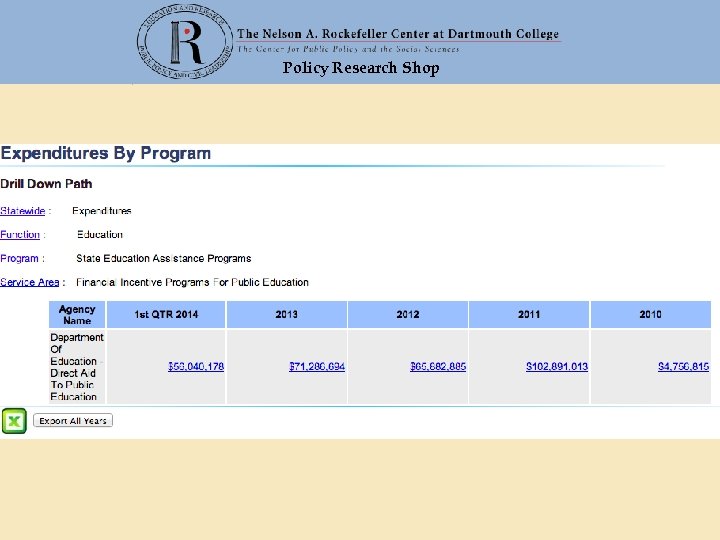Click the Agency Name column header
This screenshot has width=720, height=540.
pyautogui.click(x=77, y=315)
